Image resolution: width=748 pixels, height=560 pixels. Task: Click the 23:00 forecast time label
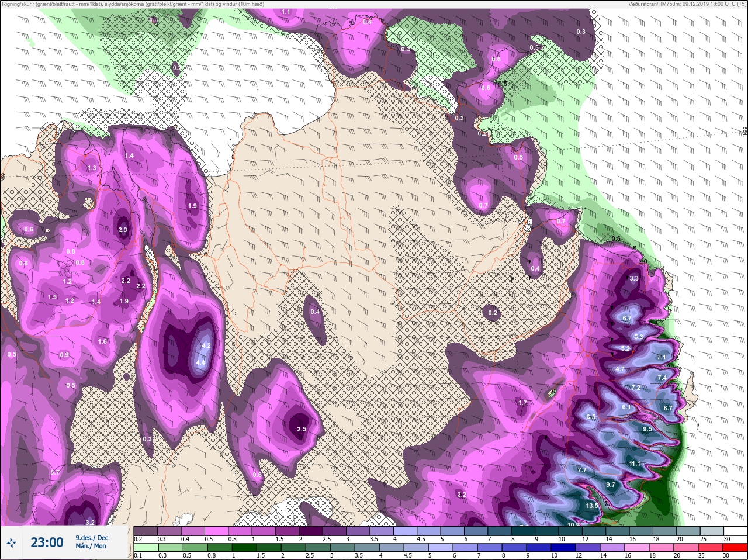coord(47,542)
